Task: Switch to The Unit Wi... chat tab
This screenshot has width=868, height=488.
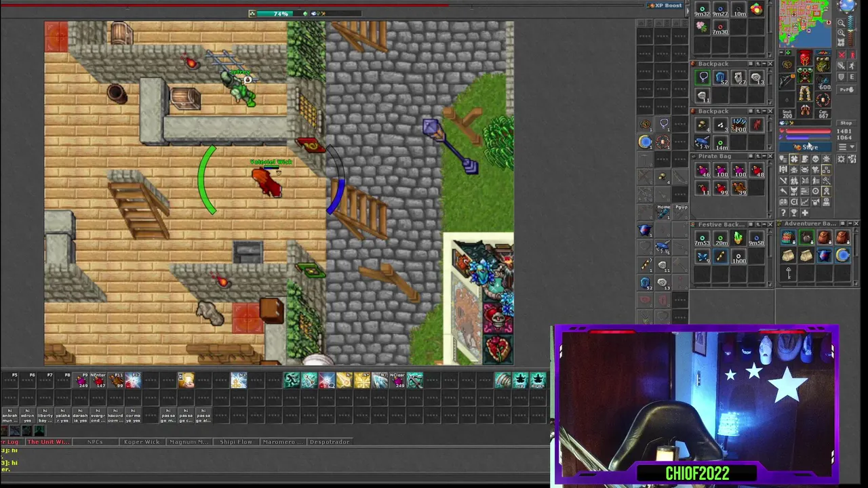Action: point(48,442)
